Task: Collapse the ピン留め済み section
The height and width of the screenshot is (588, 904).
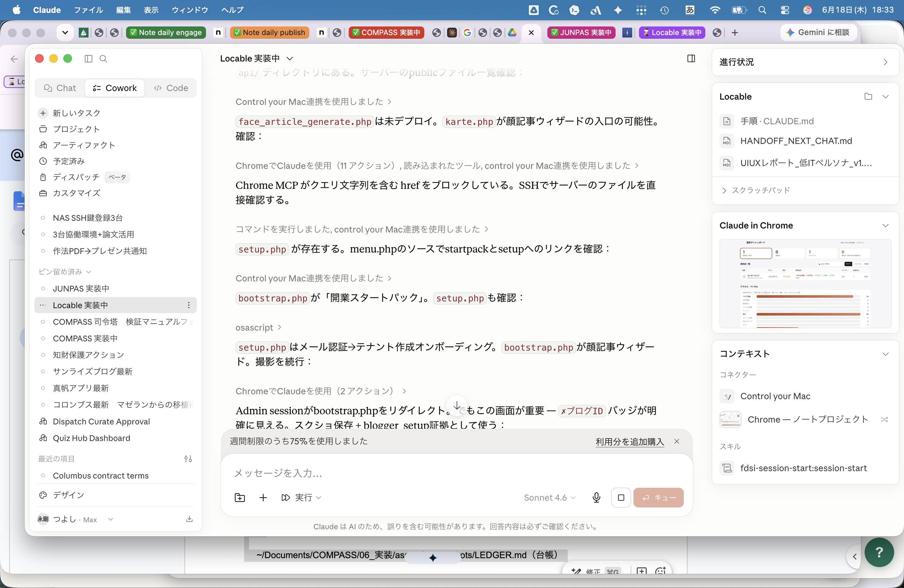Action: (65, 272)
